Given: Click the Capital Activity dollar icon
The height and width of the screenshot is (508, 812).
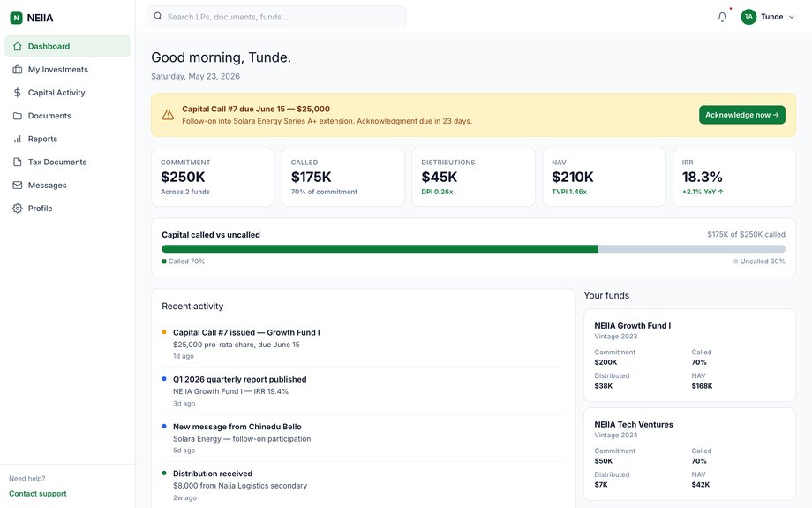Looking at the screenshot, I should [18, 92].
